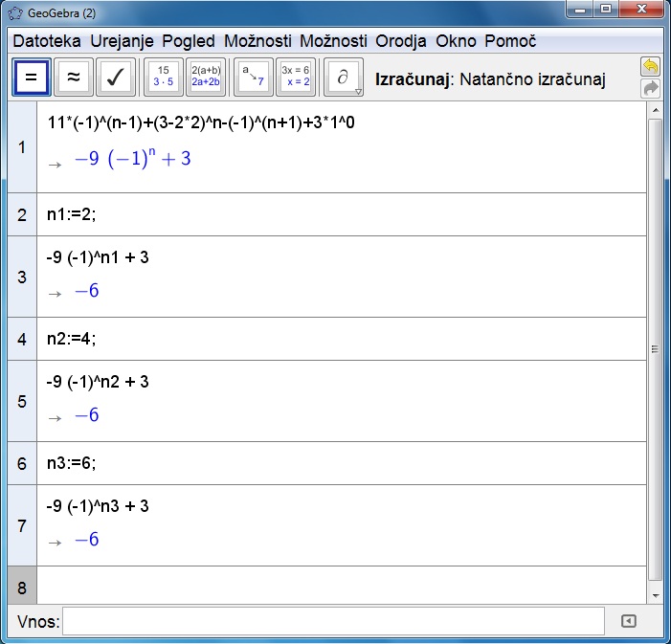Click the Redo arrow icon
Image resolution: width=671 pixels, height=644 pixels.
coord(650,89)
